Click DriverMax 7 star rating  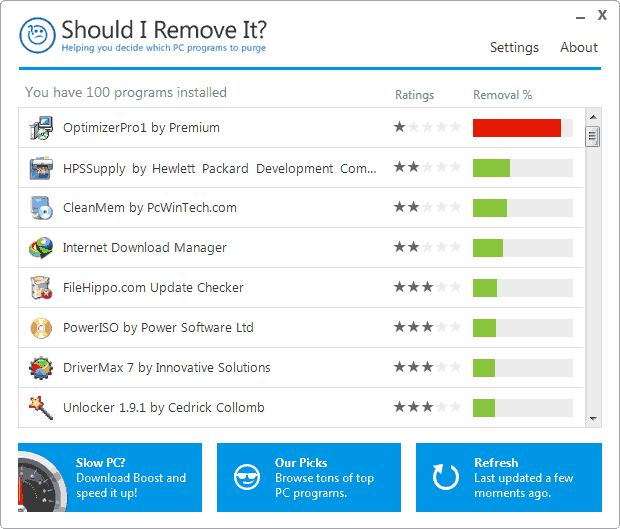[x=427, y=367]
